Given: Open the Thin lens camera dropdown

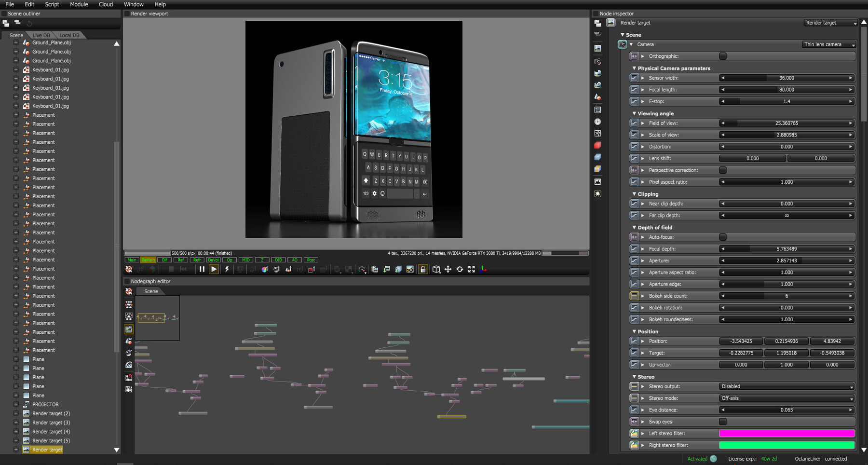Looking at the screenshot, I should [x=828, y=44].
